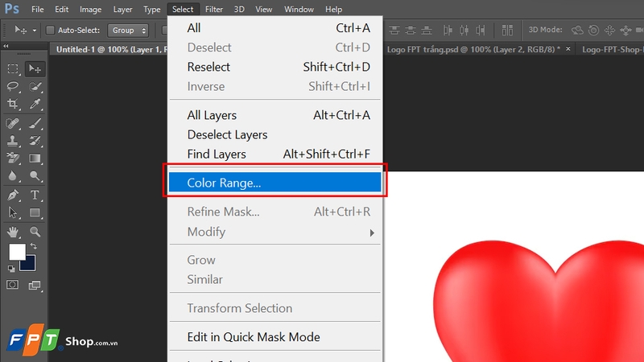Select the Eraser tool
Viewport: 644px width, 362px height.
[x=13, y=158]
